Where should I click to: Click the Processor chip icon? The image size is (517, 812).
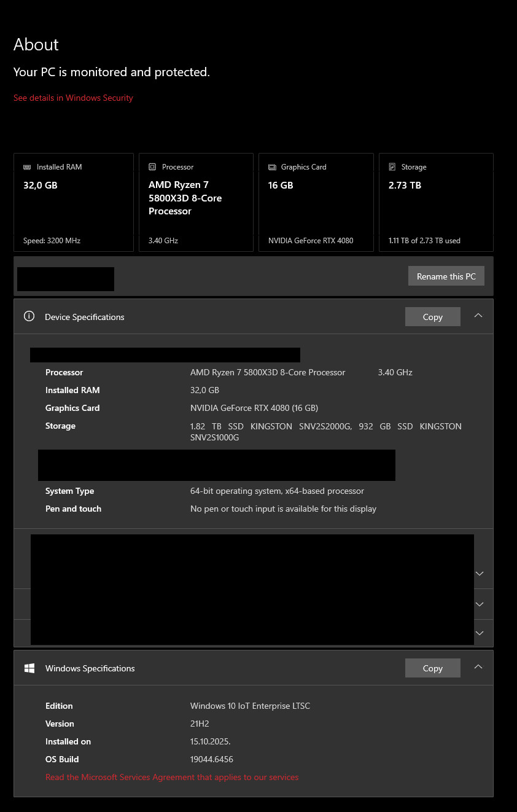pyautogui.click(x=152, y=167)
